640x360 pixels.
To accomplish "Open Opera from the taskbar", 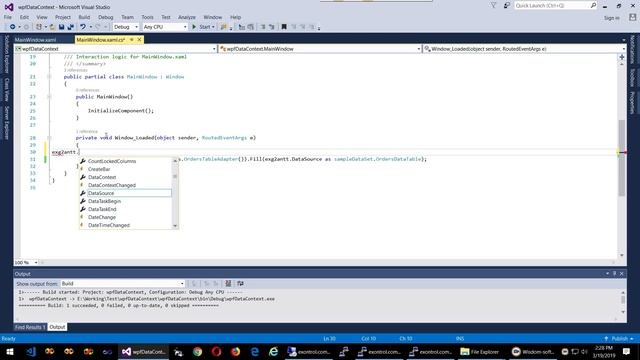I will [x=216, y=351].
